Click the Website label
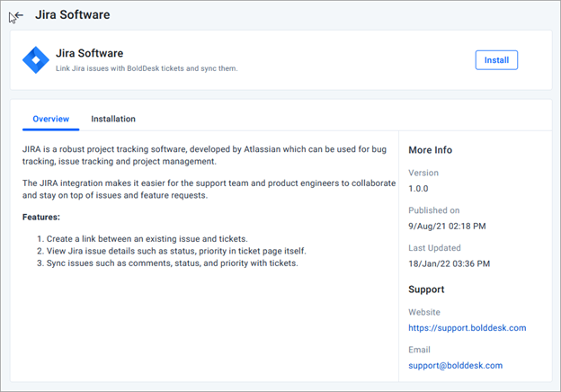561x392 pixels. [424, 312]
